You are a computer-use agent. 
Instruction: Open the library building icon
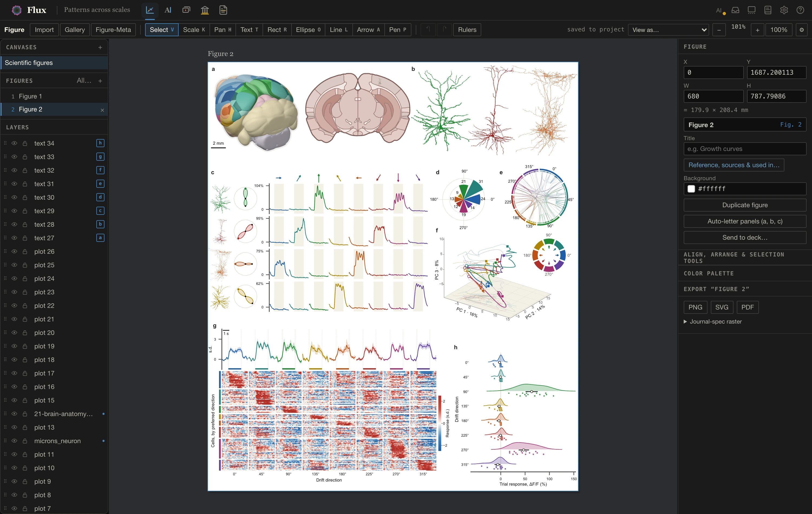coord(205,10)
